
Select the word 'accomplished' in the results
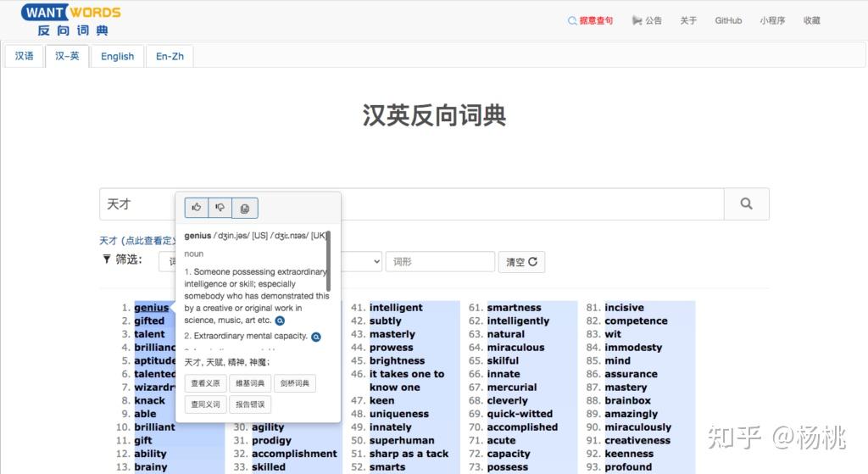[522, 427]
